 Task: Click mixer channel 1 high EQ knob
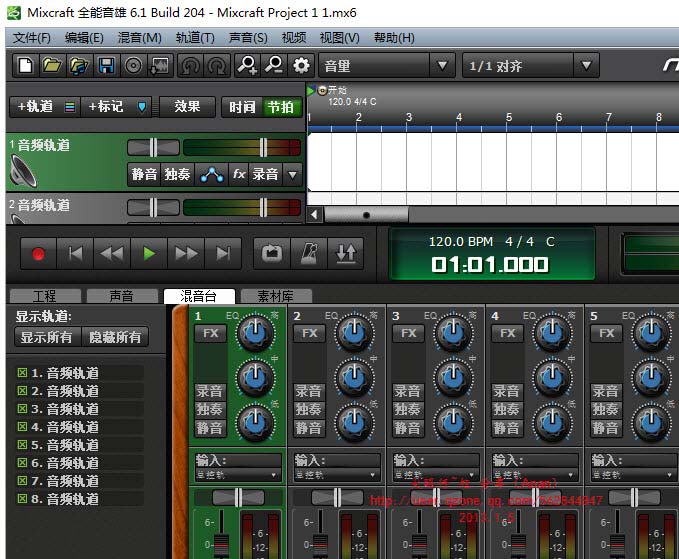coord(255,332)
